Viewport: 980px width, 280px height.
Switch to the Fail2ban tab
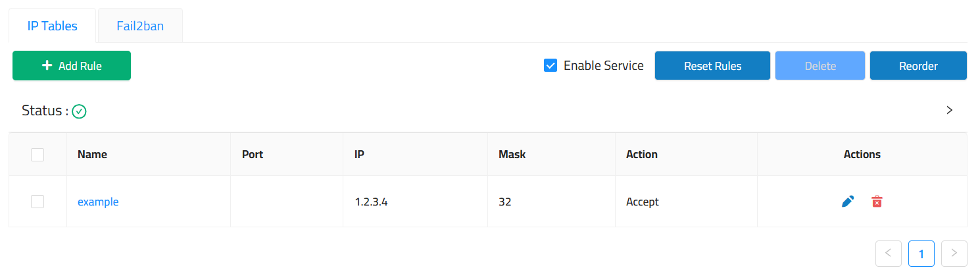coord(140,26)
